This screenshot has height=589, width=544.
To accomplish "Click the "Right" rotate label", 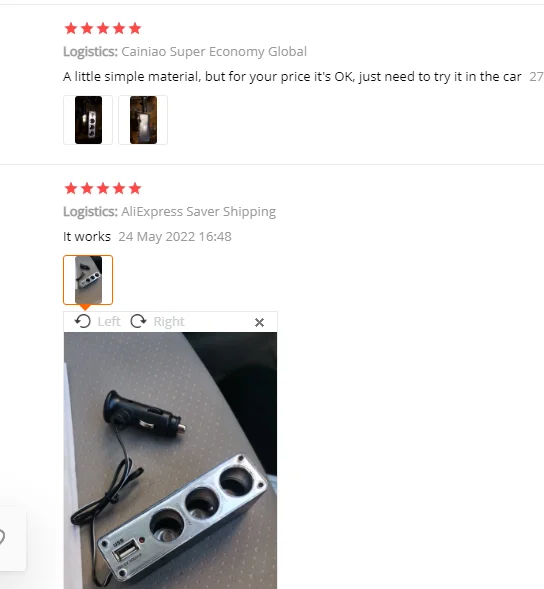I will click(x=169, y=322).
